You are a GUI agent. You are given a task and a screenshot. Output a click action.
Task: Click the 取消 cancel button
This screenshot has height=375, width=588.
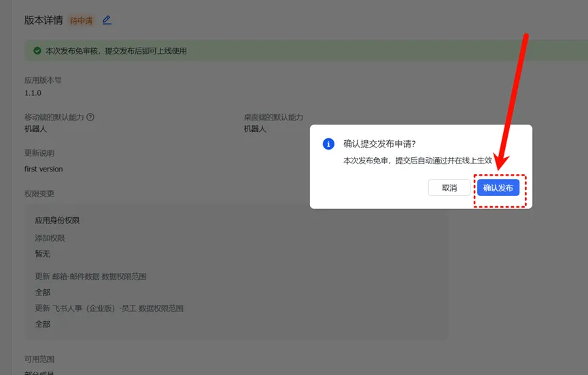449,187
